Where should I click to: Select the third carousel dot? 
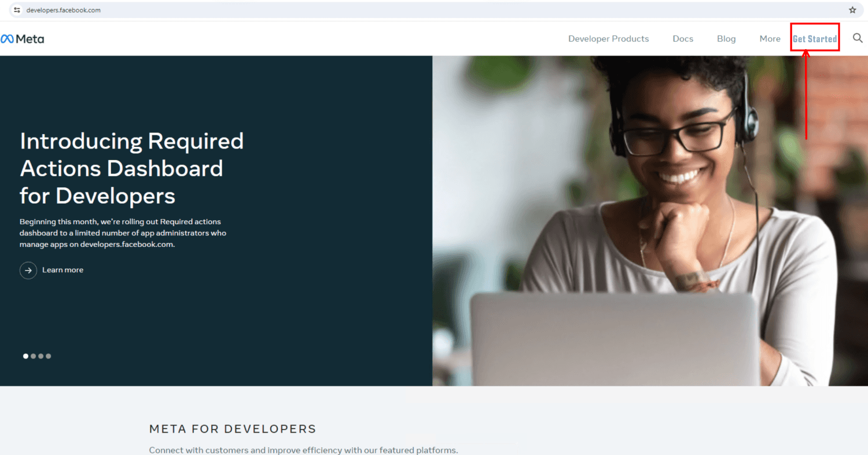(41, 356)
